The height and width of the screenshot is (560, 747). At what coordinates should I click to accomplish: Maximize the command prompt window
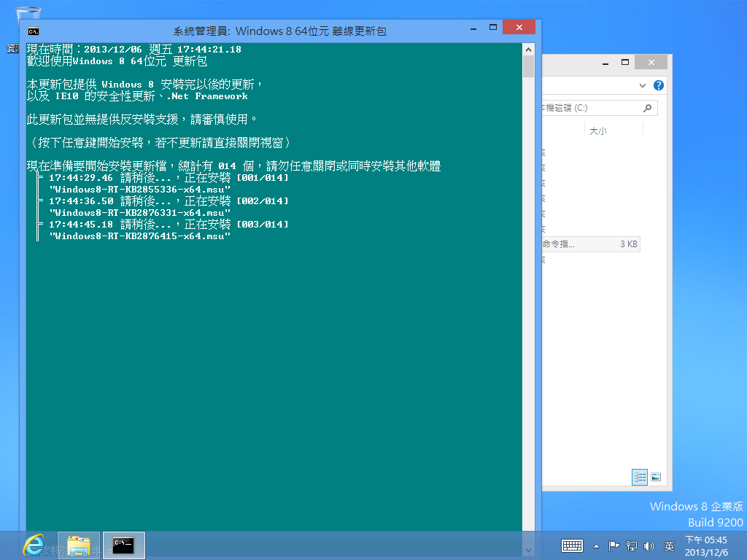(x=493, y=28)
